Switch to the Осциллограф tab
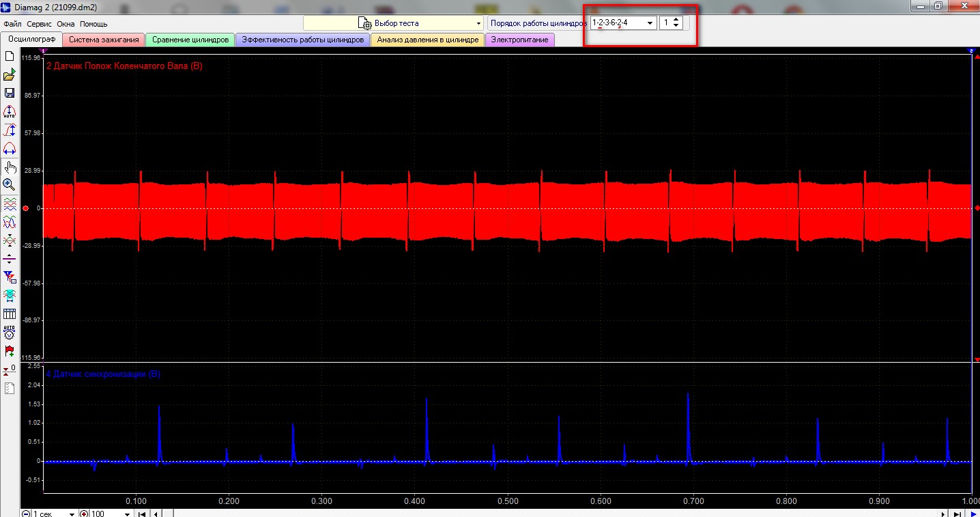The height and width of the screenshot is (517, 980). [31, 39]
